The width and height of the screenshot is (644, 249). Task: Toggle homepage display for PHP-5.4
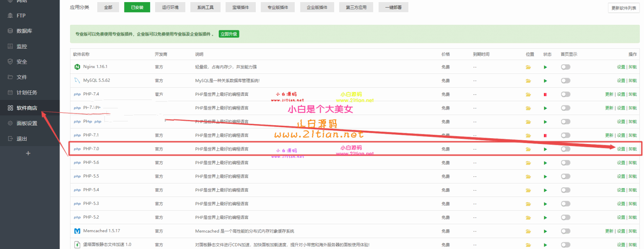point(566,190)
